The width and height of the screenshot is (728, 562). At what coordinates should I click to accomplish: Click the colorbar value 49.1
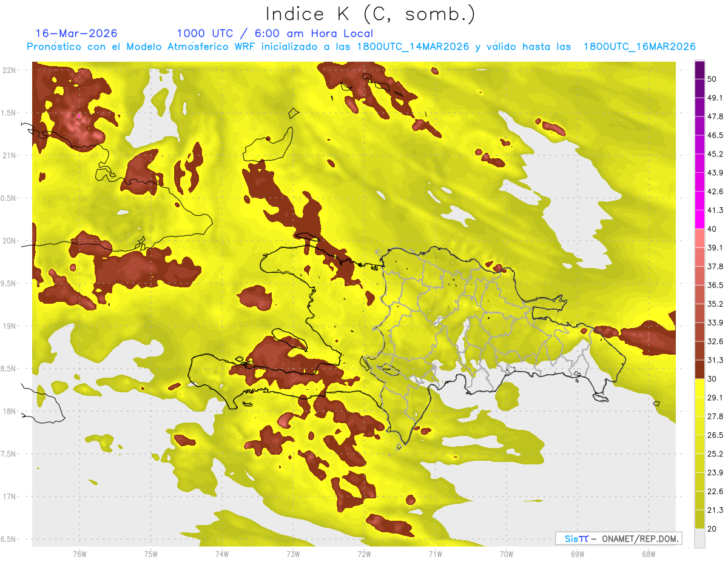715,98
